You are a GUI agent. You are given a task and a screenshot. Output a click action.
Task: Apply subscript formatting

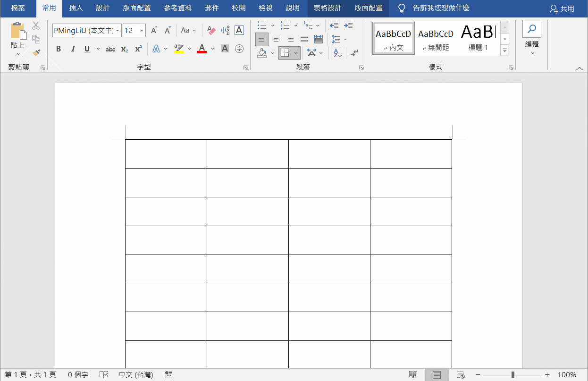pyautogui.click(x=124, y=49)
